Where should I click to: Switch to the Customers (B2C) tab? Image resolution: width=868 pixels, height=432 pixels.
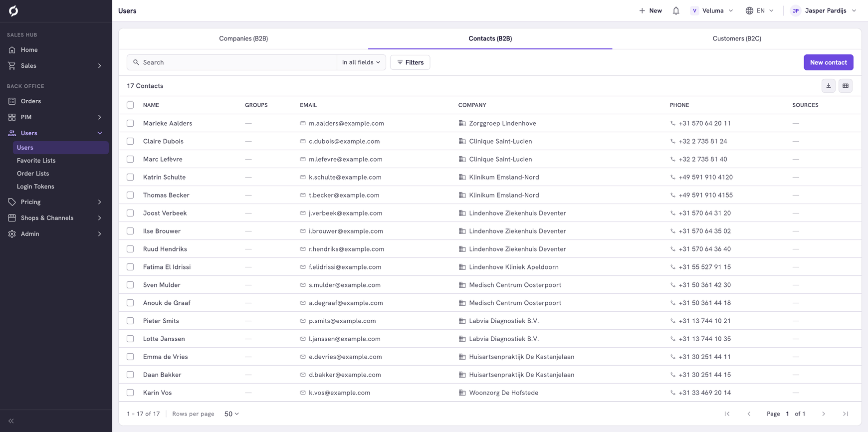point(737,38)
